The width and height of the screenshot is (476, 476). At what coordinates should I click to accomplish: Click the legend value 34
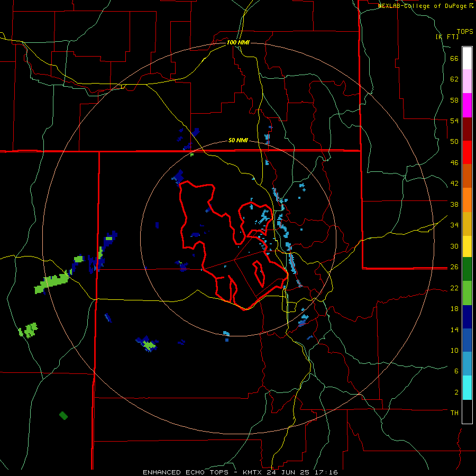point(454,225)
